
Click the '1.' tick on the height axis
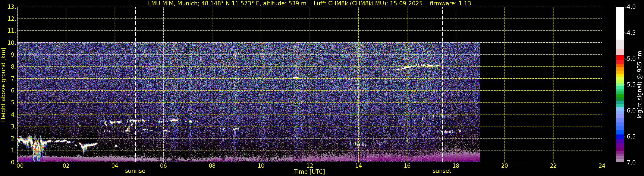[x=13, y=150]
